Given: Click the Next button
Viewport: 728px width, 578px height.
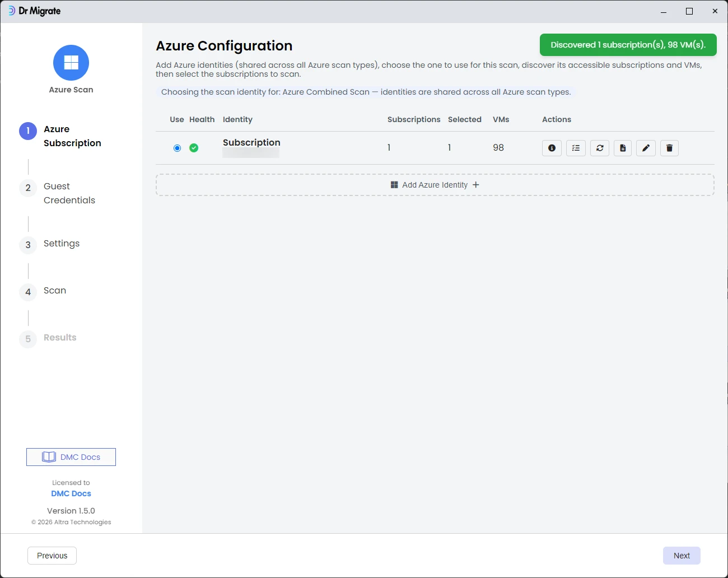Looking at the screenshot, I should point(682,556).
